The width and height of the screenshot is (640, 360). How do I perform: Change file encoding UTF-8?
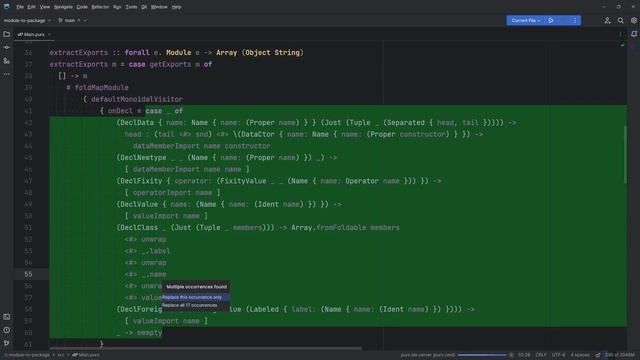tap(559, 355)
